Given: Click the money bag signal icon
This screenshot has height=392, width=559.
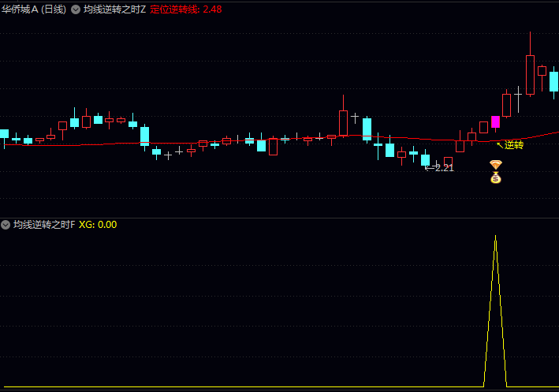Looking at the screenshot, I should (496, 177).
